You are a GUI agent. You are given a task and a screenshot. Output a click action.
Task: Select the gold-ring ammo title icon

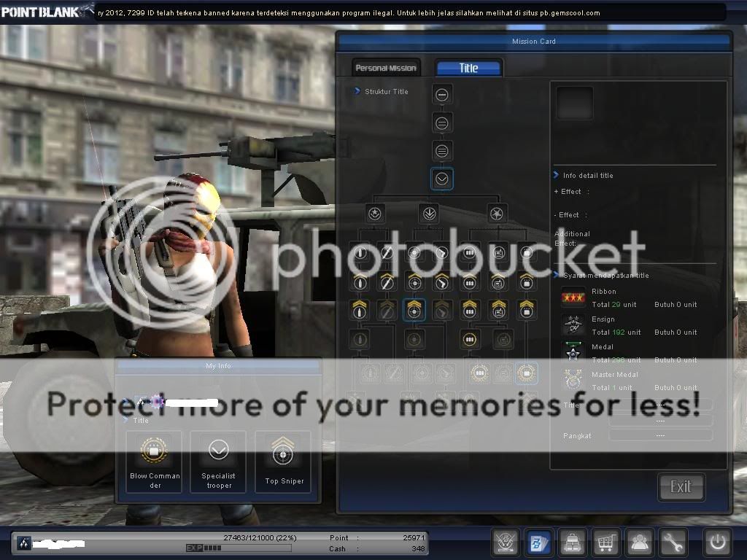pos(470,339)
